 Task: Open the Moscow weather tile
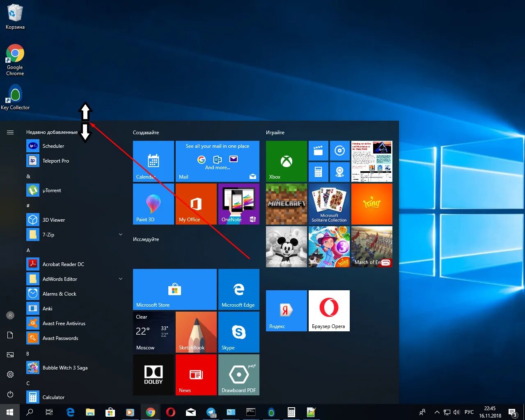click(154, 332)
